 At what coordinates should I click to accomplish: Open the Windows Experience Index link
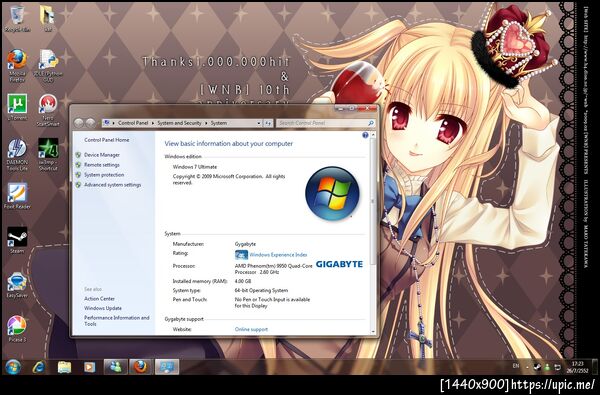coord(278,255)
